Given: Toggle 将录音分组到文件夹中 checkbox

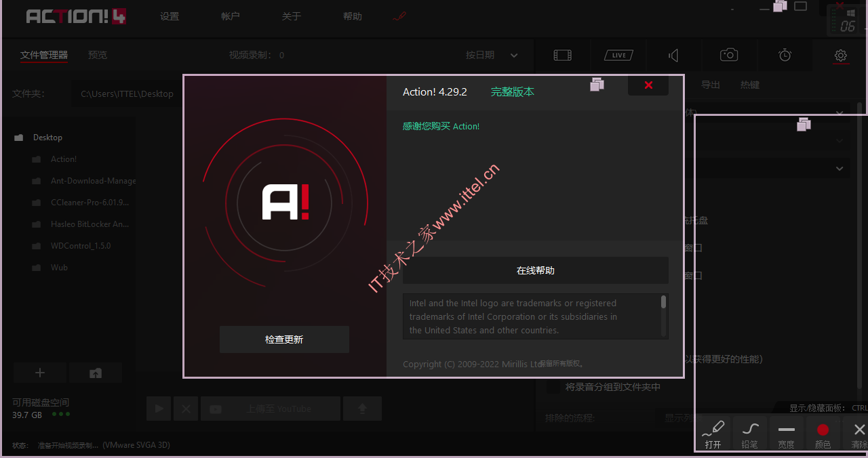Looking at the screenshot, I should click(553, 387).
